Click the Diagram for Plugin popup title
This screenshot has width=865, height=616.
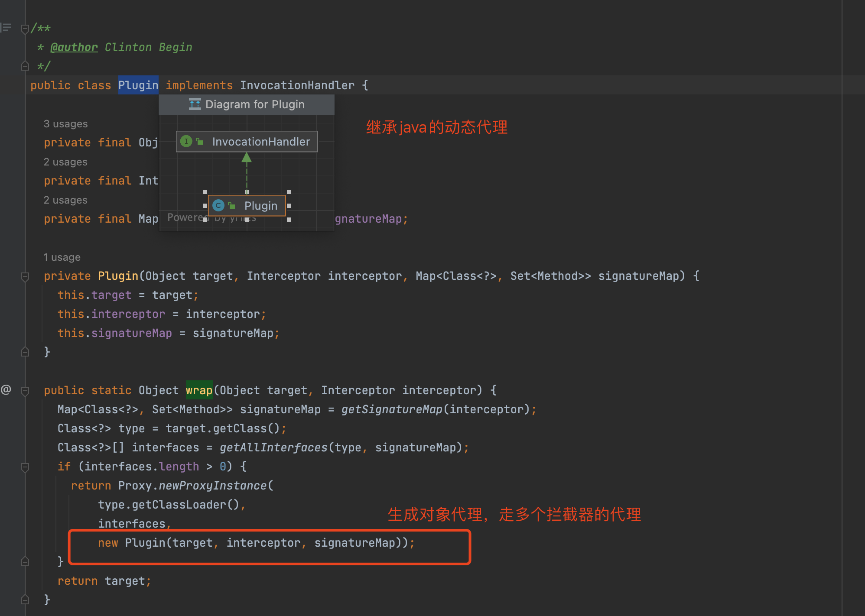click(255, 104)
